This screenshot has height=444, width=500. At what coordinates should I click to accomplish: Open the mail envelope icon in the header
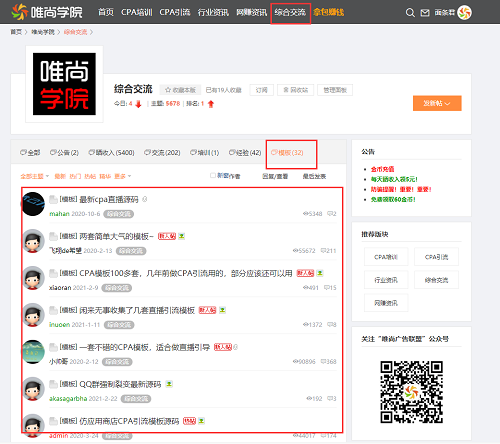tap(425, 13)
